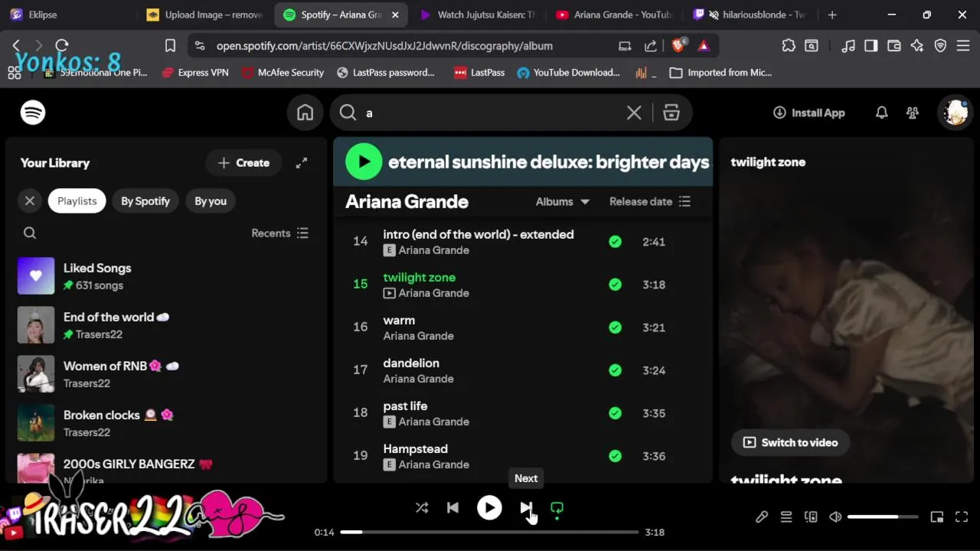This screenshot has width=980, height=551.
Task: Skip to previous track
Action: click(452, 507)
